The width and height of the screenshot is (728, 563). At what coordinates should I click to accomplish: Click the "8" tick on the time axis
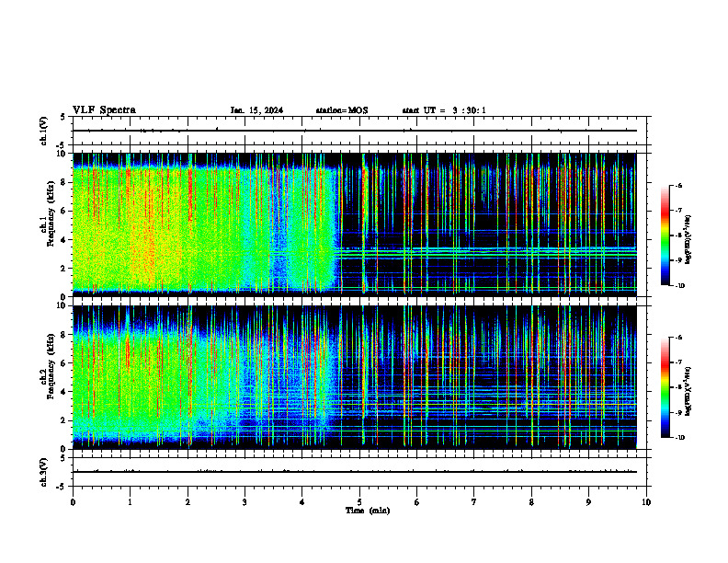531,502
